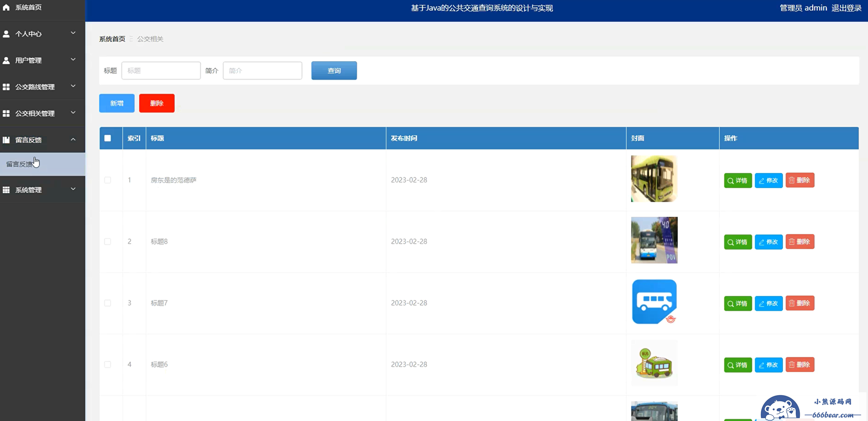
Task: Open the 公交相关管理 sidebar menu
Action: [42, 113]
